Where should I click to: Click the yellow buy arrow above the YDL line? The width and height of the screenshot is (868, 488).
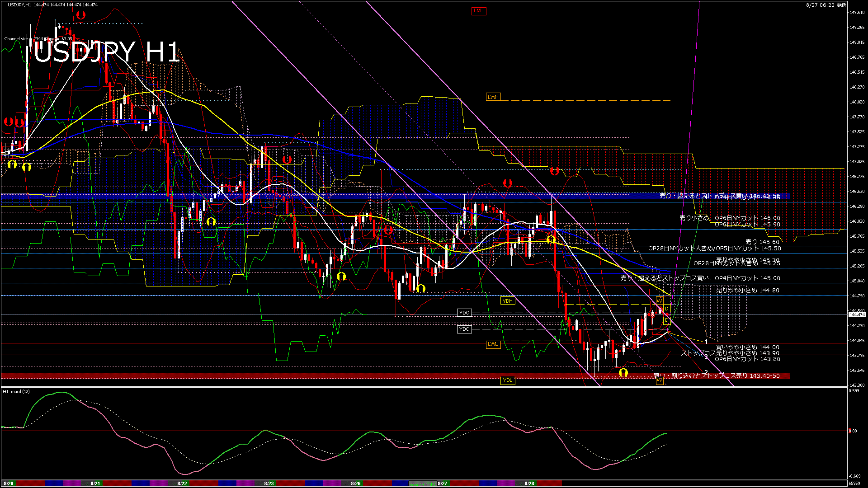pyautogui.click(x=623, y=373)
